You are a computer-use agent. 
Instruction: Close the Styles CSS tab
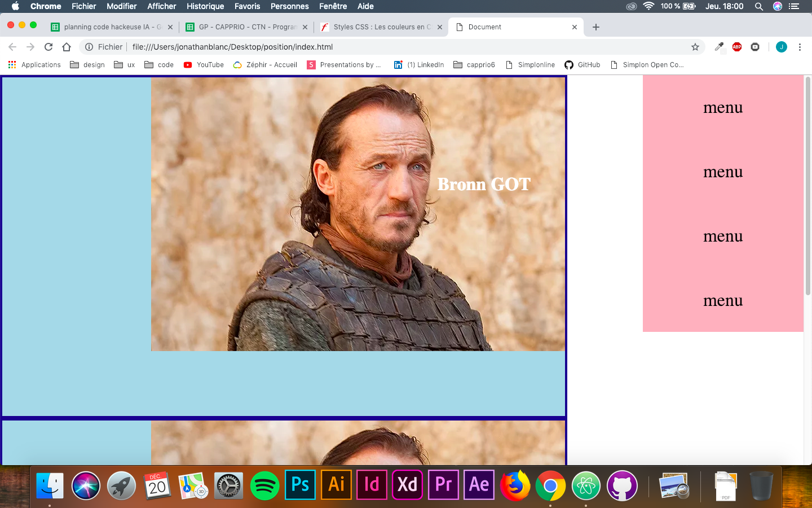pos(440,27)
